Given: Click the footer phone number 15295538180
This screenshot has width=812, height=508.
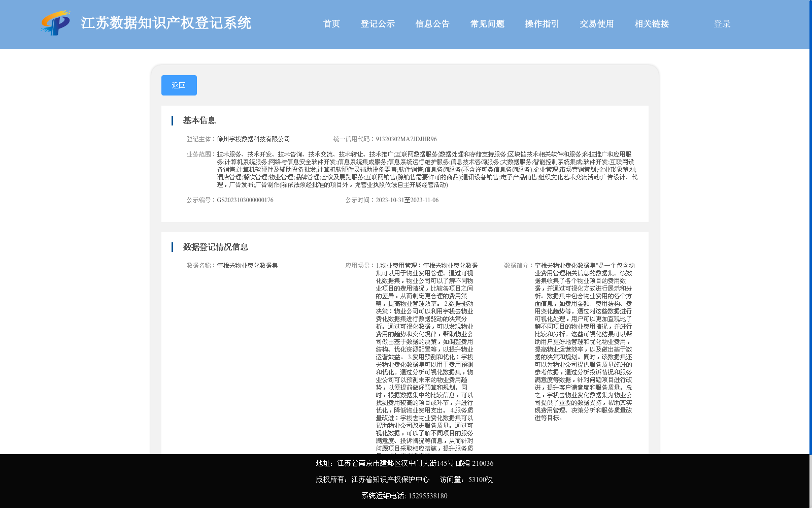Looking at the screenshot, I should (x=428, y=496).
